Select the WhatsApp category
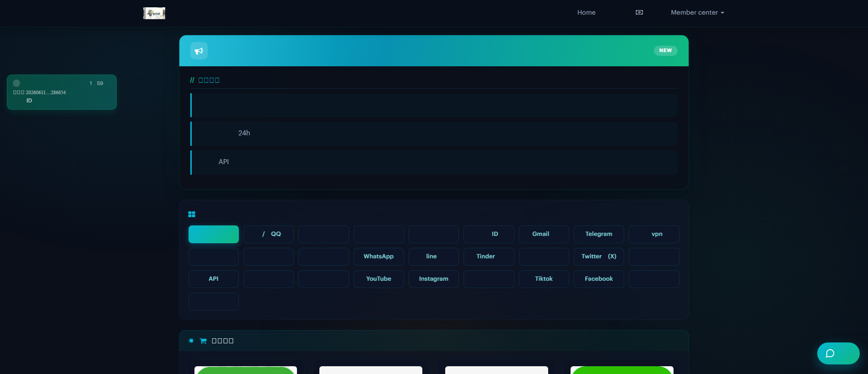 [x=379, y=256]
